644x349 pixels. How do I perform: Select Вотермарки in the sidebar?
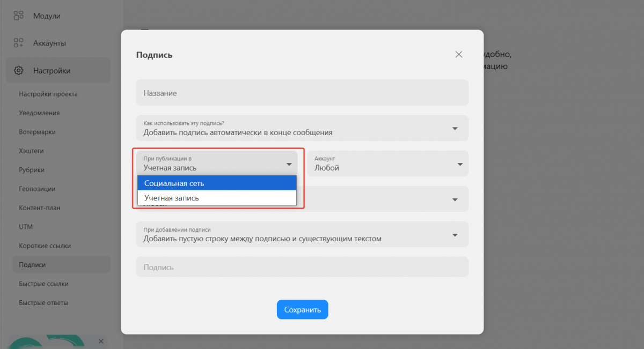[37, 132]
